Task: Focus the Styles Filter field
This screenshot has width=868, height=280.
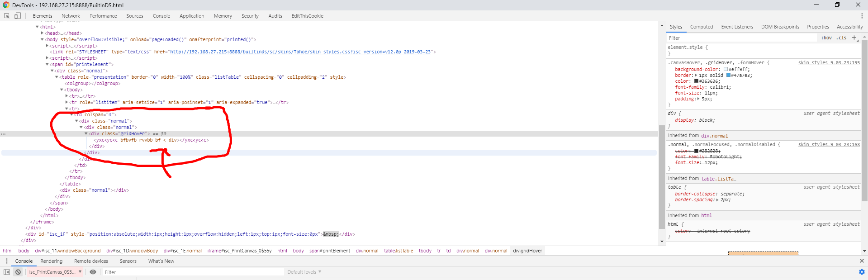Action: click(742, 38)
